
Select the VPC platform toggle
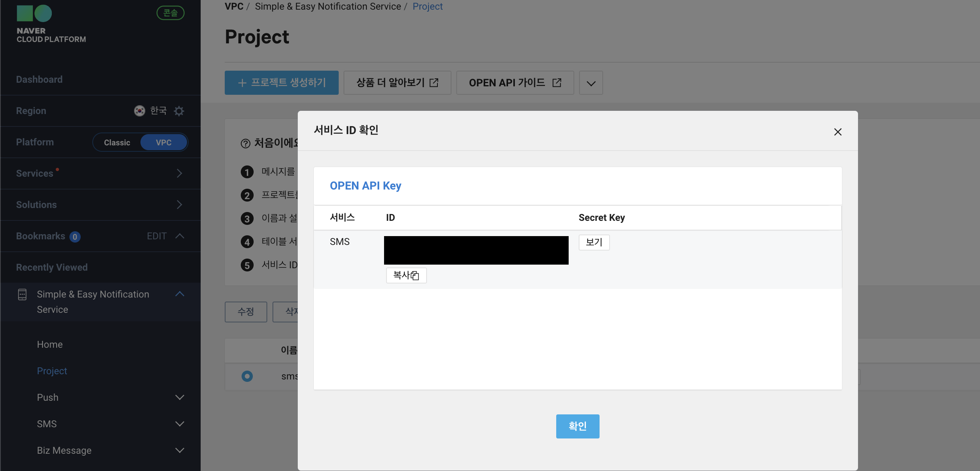pyautogui.click(x=163, y=142)
